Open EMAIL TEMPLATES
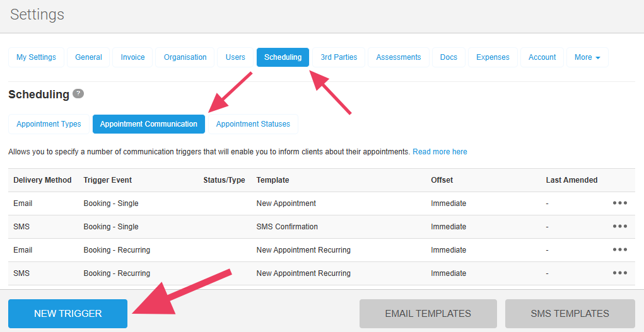 428,314
